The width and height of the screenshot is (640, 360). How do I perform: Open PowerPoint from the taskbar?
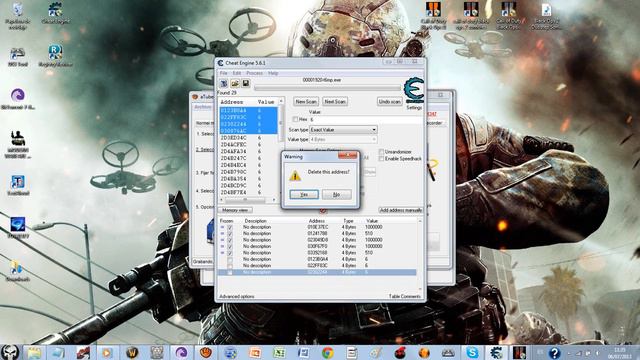tap(255, 353)
